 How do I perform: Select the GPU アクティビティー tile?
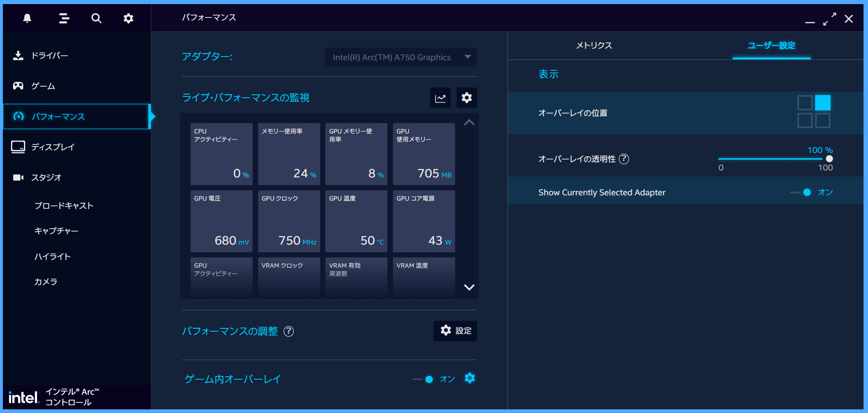point(221,277)
